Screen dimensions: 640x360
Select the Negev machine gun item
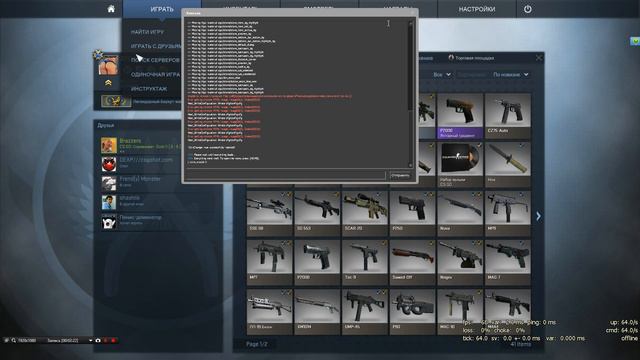tap(460, 263)
